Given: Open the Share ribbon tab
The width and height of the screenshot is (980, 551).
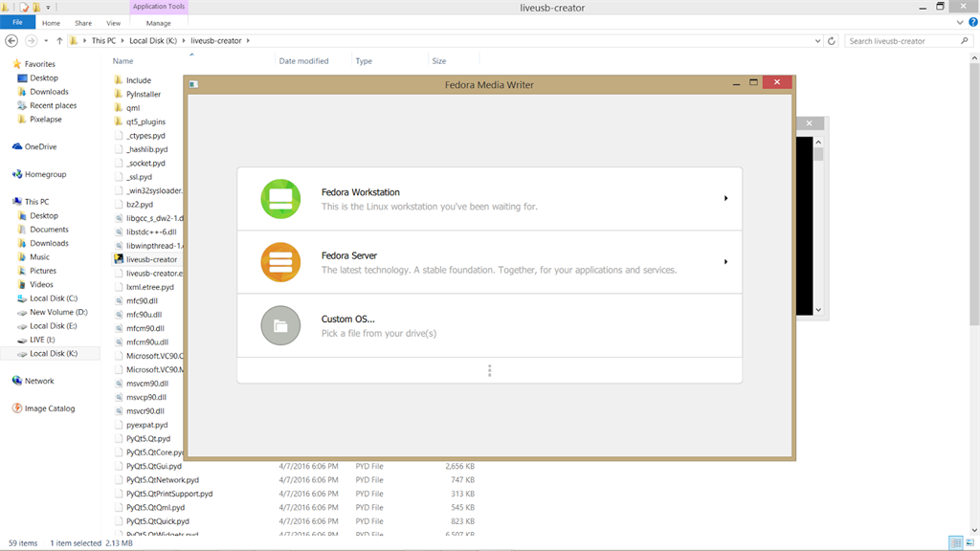Looking at the screenshot, I should (83, 23).
